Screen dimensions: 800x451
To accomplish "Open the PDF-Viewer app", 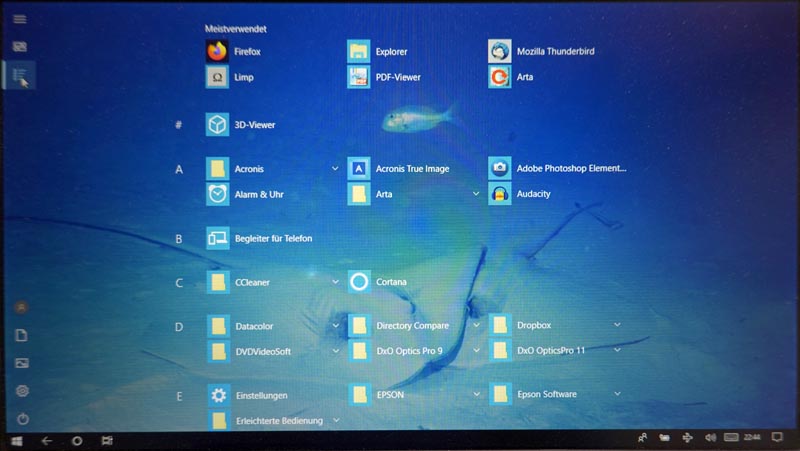I will (384, 78).
